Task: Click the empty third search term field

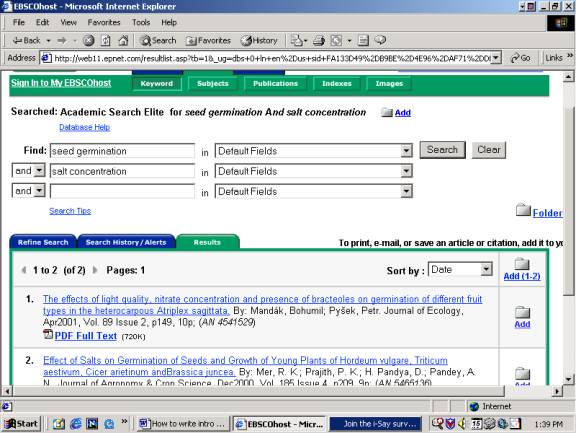Action: pos(122,191)
